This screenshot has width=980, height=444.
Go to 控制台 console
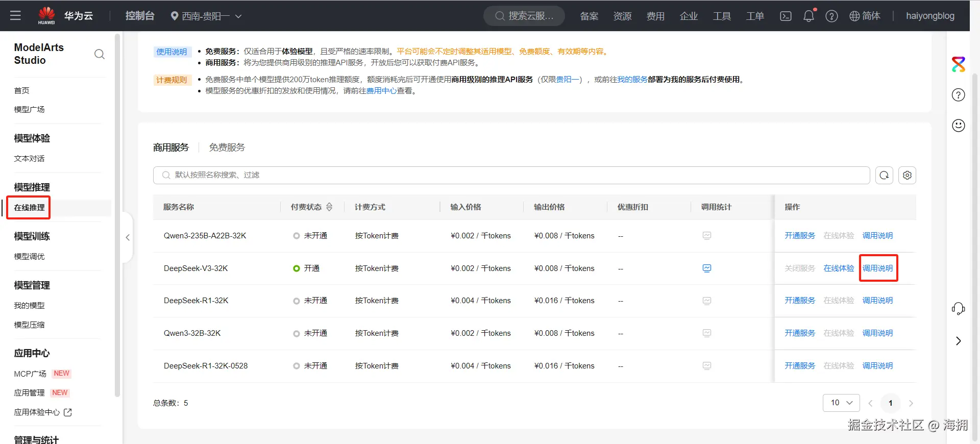tap(140, 16)
